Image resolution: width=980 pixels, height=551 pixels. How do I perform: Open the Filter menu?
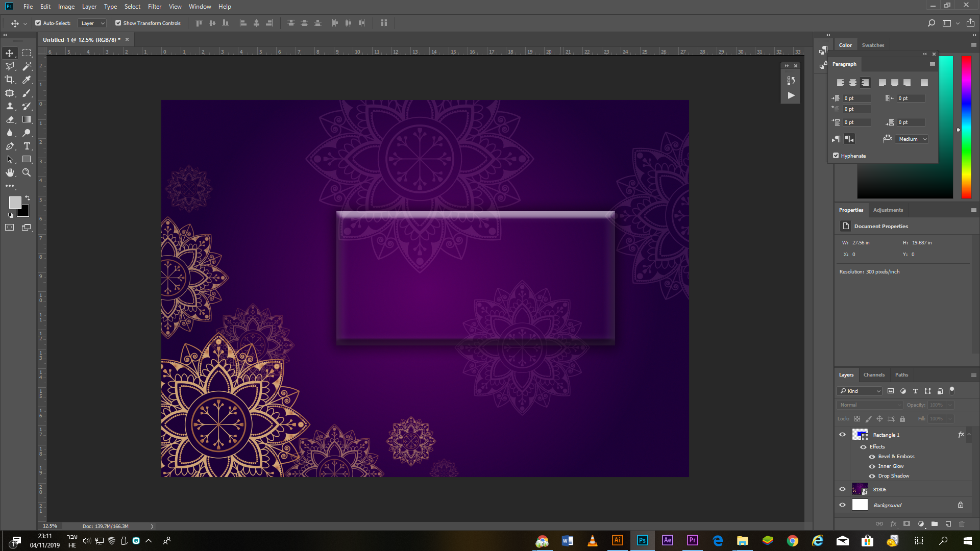click(x=154, y=7)
